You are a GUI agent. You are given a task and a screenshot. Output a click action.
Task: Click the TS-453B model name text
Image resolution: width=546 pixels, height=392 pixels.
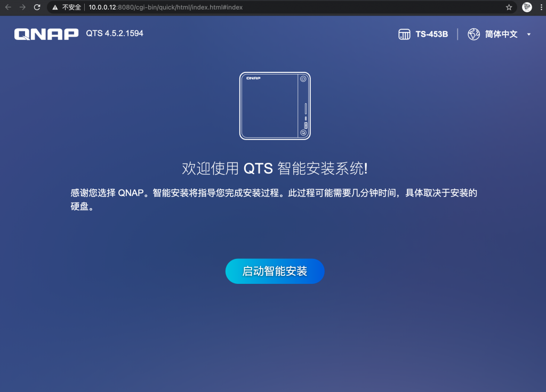click(431, 34)
